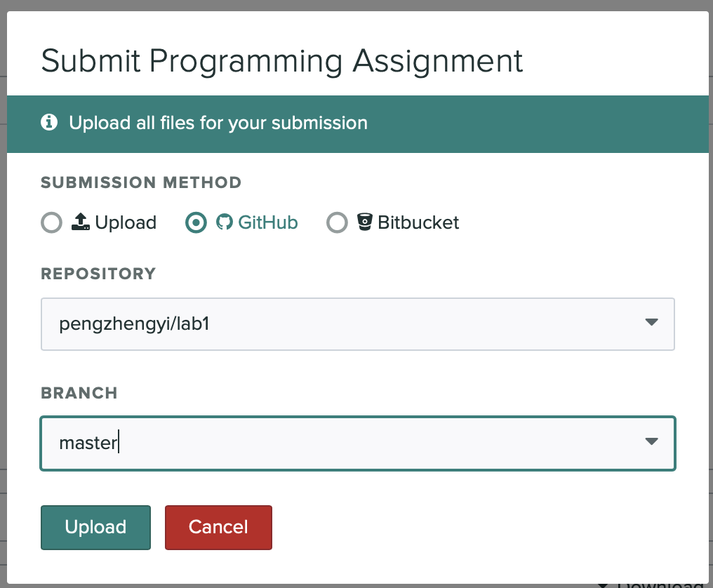Click the 'Upload all files' banner text

[x=218, y=123]
